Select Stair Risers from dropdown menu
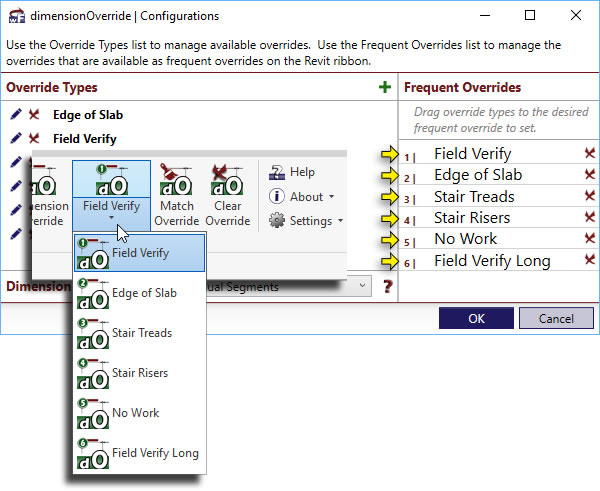600x491 pixels. coord(139,373)
